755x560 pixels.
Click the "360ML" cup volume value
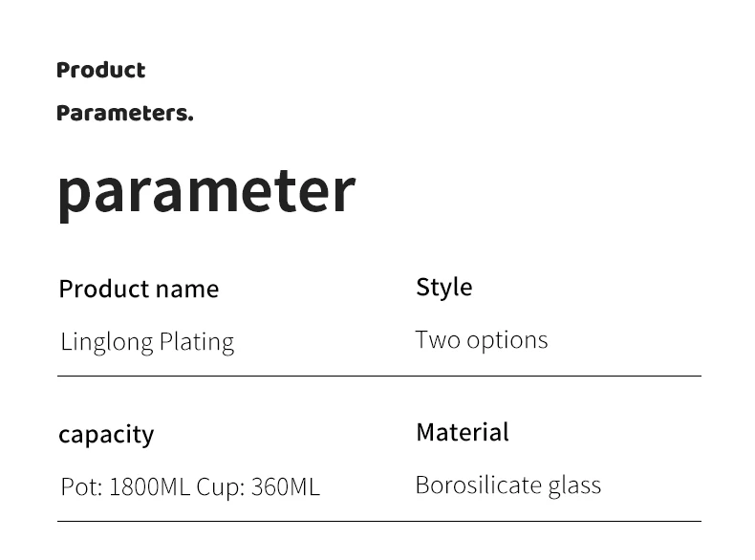tap(285, 487)
